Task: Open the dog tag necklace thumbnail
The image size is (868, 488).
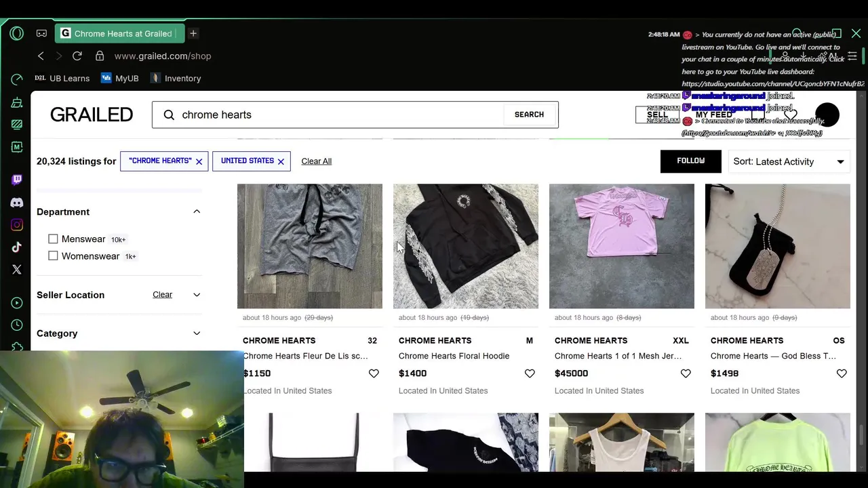Action: click(778, 246)
